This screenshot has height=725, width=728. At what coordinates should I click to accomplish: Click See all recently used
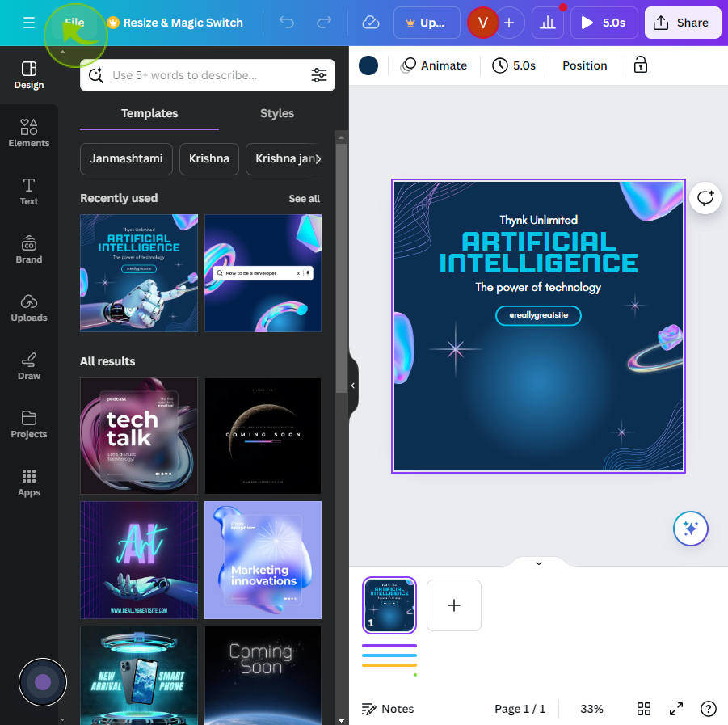pyautogui.click(x=304, y=199)
